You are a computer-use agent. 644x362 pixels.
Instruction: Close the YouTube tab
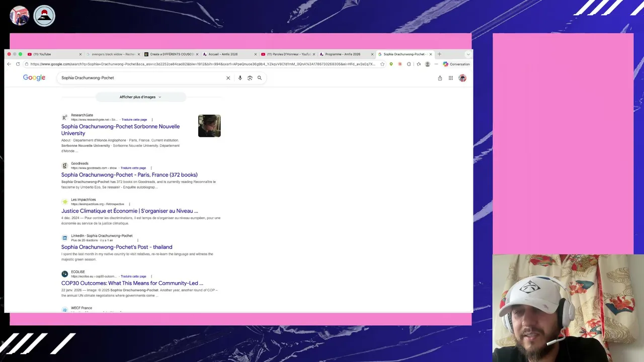(80, 54)
